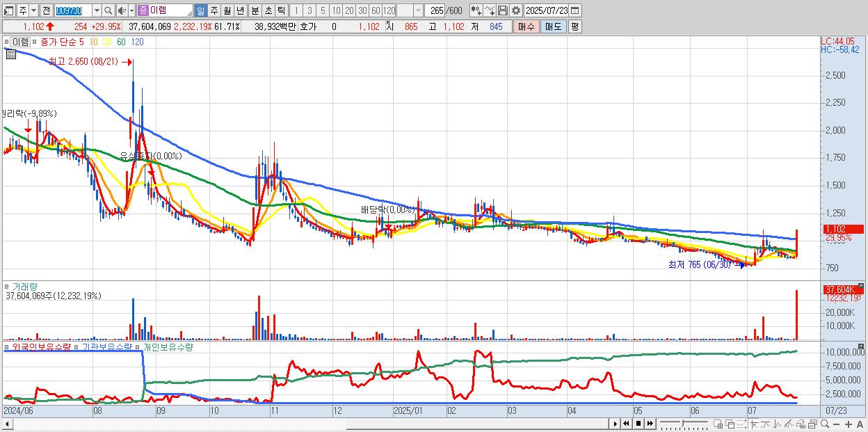This screenshot has width=868, height=432.
Task: Click the stacked chart windows icon
Action: [x=812, y=424]
